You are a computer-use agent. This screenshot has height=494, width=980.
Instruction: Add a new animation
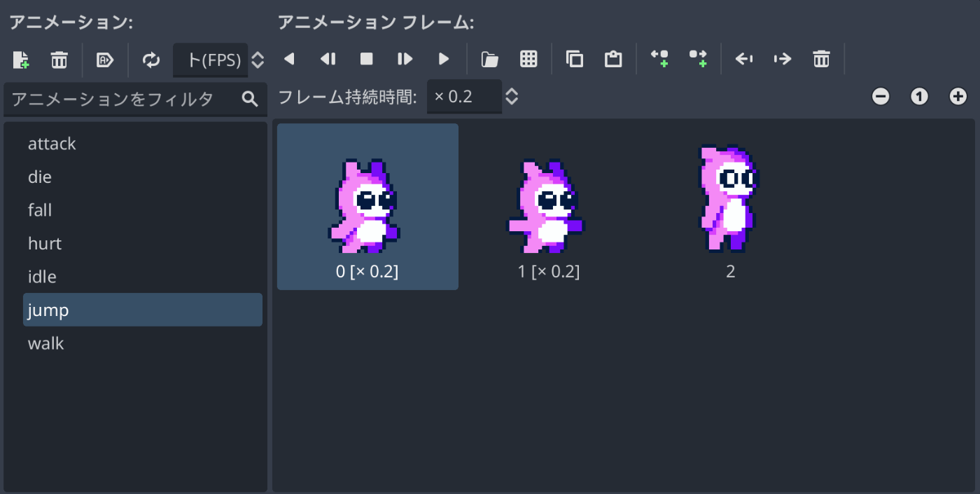click(21, 60)
